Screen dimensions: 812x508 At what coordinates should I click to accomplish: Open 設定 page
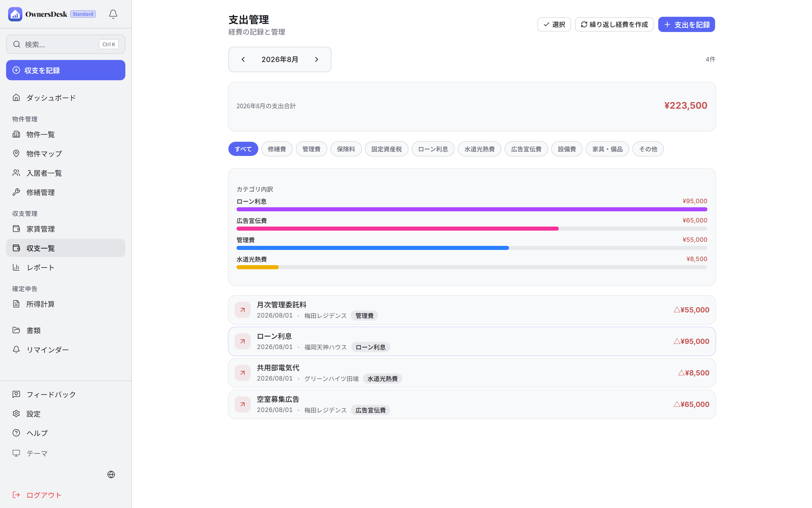pyautogui.click(x=66, y=414)
